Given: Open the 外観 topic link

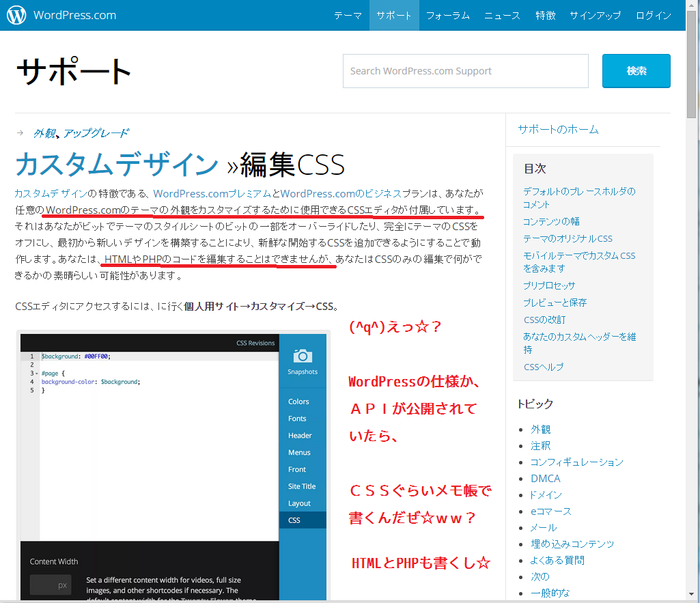Looking at the screenshot, I should tap(541, 430).
